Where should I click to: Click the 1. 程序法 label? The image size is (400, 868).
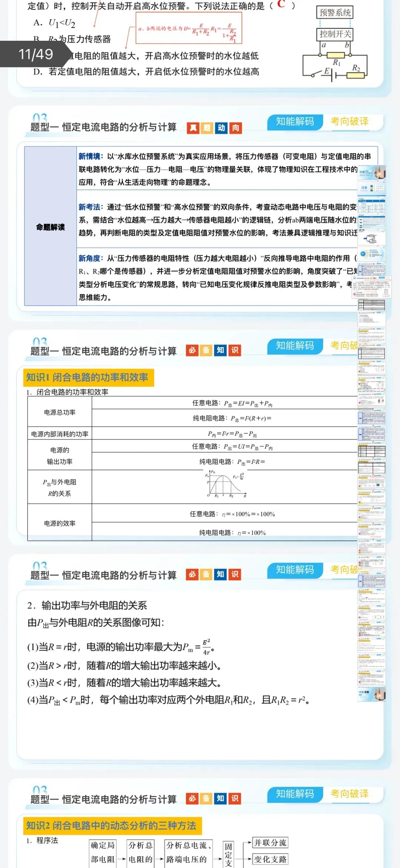42,841
